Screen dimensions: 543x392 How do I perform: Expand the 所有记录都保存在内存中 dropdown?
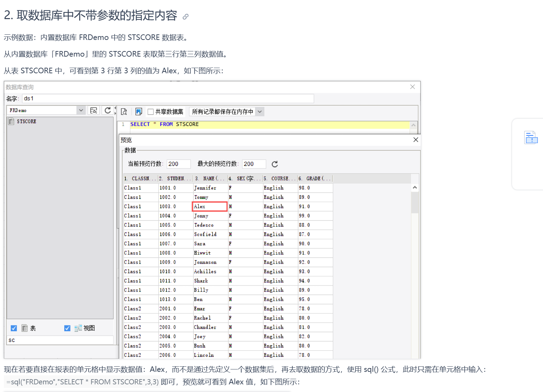pos(260,111)
